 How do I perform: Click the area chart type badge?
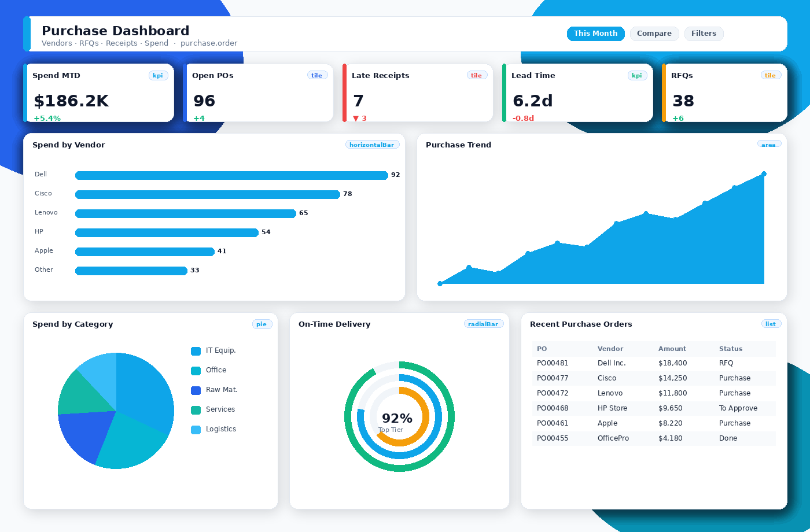769,145
